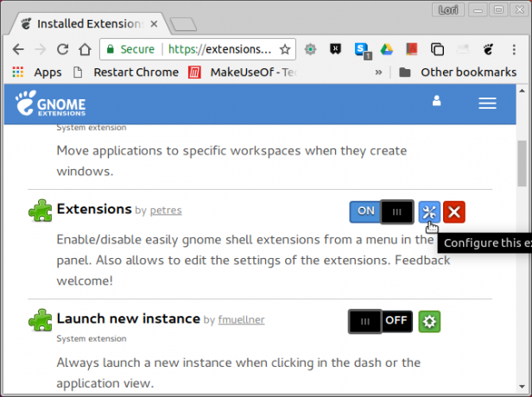The image size is (532, 397).
Task: Click the Launch new instance puzzle icon
Action: [x=41, y=319]
